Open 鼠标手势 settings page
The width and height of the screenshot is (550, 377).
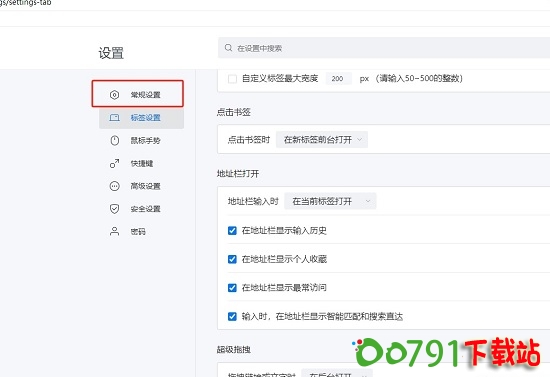pos(141,141)
